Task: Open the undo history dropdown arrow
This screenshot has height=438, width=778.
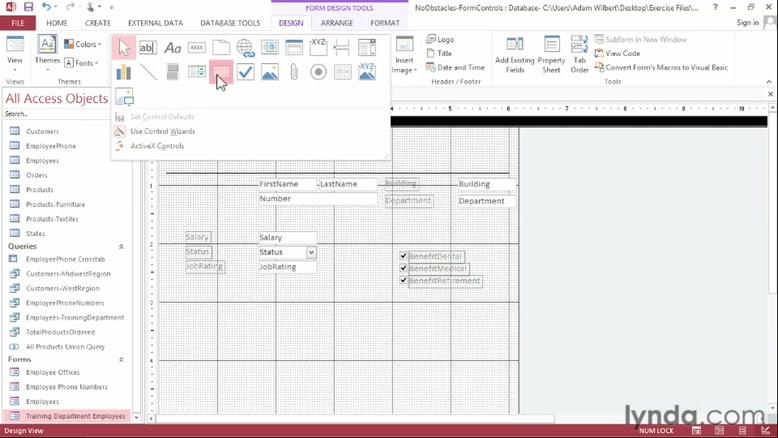Action: click(55, 7)
